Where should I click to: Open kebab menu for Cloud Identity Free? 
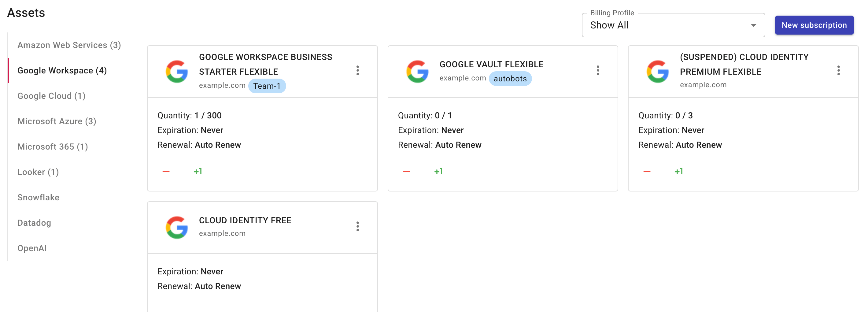click(x=357, y=226)
